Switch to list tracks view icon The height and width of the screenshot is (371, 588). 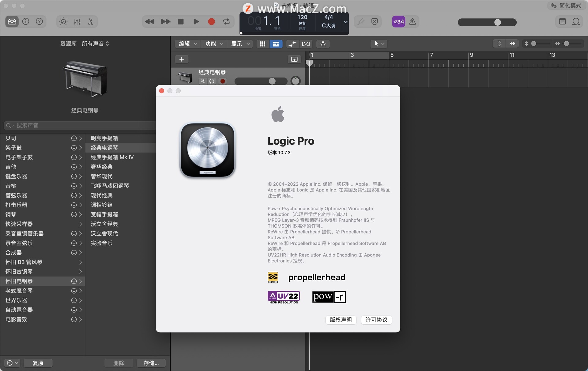(276, 44)
